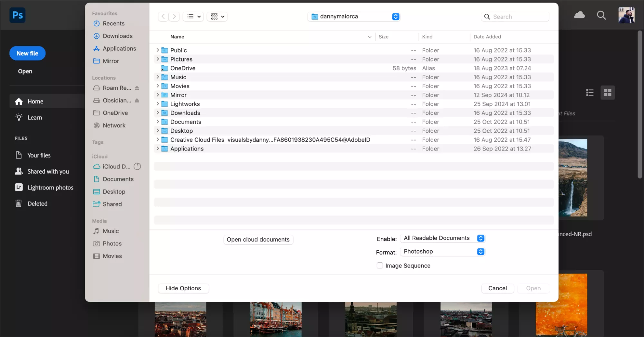The height and width of the screenshot is (337, 644).
Task: Click in the Search field
Action: tap(519, 17)
